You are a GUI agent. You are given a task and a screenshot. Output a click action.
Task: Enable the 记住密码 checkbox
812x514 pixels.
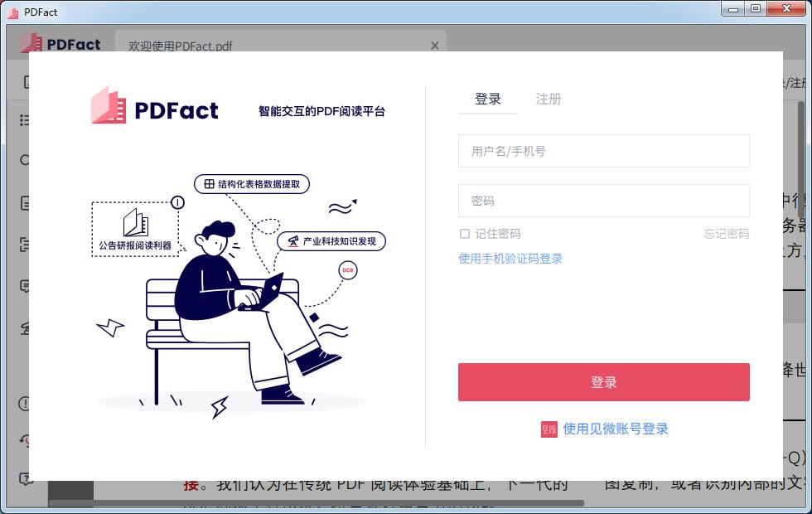465,234
